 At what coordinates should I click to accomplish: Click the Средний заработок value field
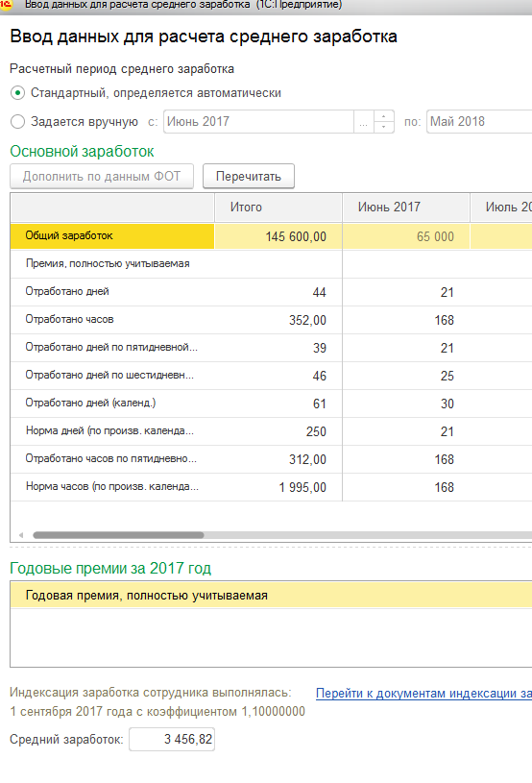click(x=172, y=739)
